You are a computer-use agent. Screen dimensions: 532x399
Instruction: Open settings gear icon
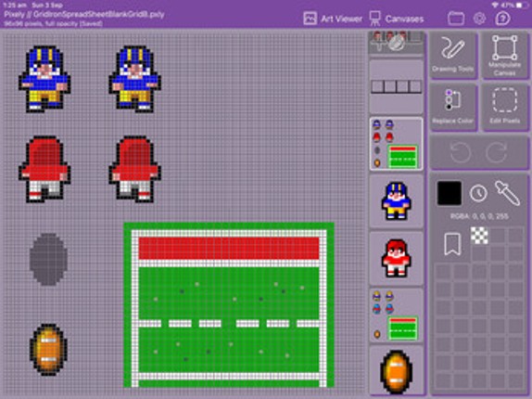click(479, 19)
